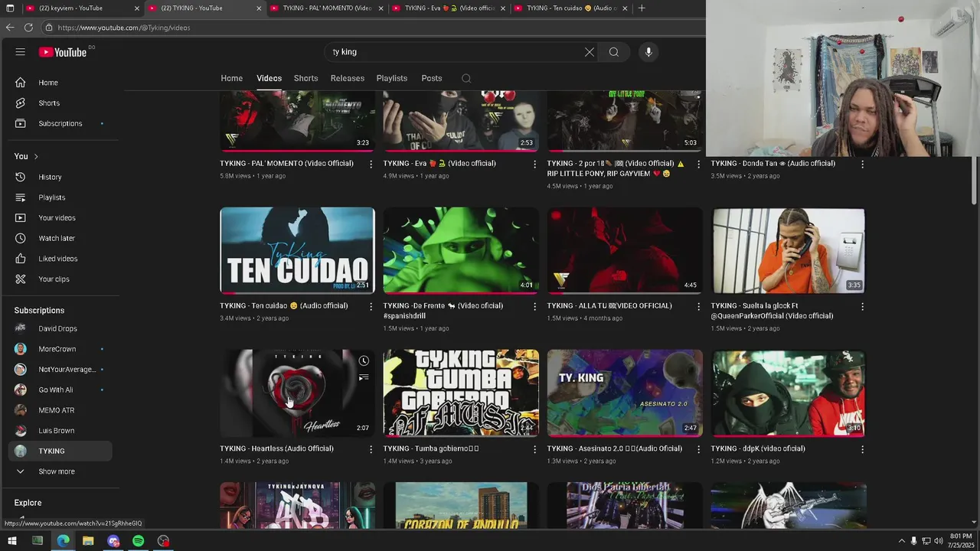
Task: Open the channel search magnifier icon
Action: pyautogui.click(x=466, y=78)
